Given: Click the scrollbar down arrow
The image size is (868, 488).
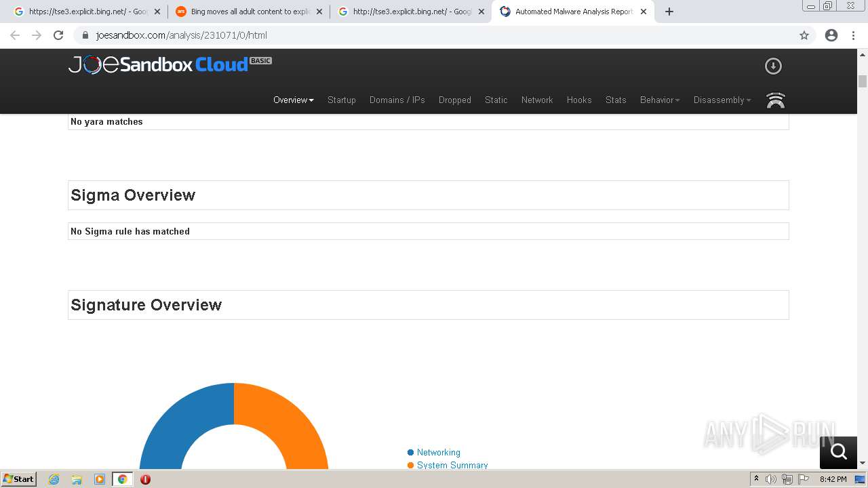Looking at the screenshot, I should 863,464.
